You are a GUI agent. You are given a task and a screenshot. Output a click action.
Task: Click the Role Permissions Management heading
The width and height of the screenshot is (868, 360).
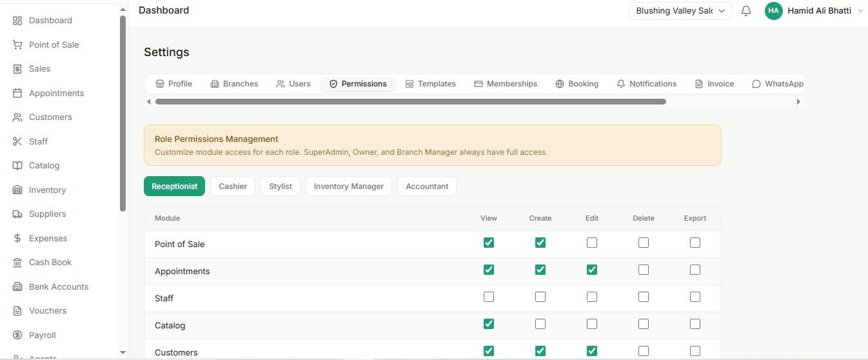point(217,139)
